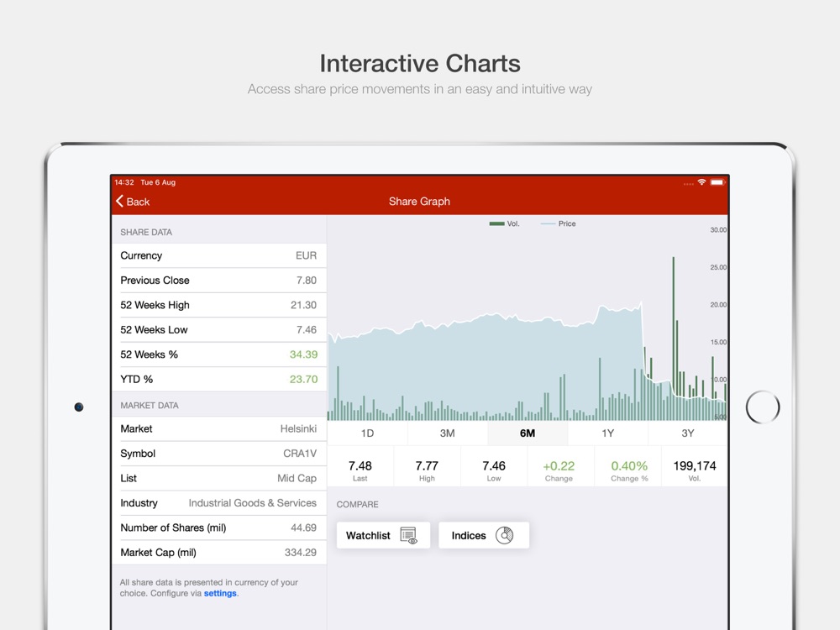
Task: Select the 6M range tab
Action: point(528,433)
